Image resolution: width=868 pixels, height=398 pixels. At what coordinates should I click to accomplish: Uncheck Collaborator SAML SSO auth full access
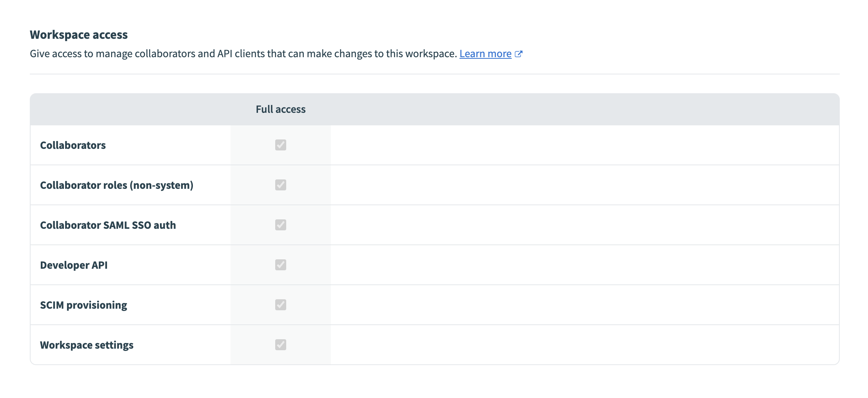[280, 225]
